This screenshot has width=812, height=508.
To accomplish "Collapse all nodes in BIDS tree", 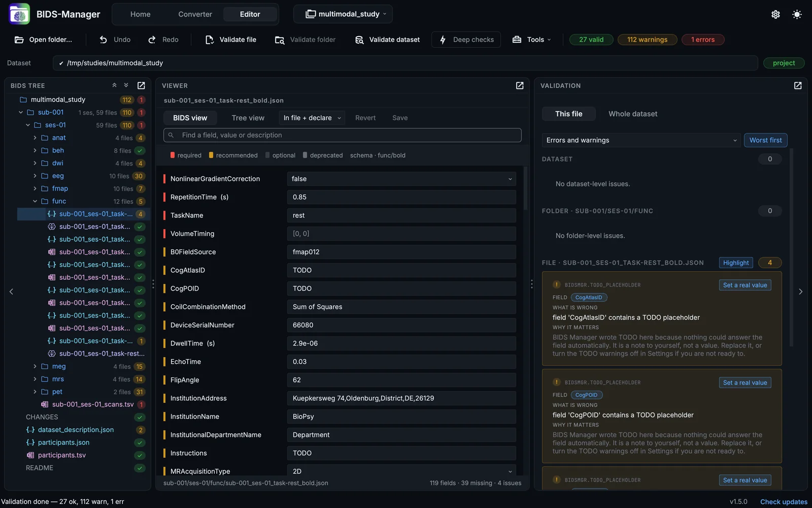I will coord(114,85).
